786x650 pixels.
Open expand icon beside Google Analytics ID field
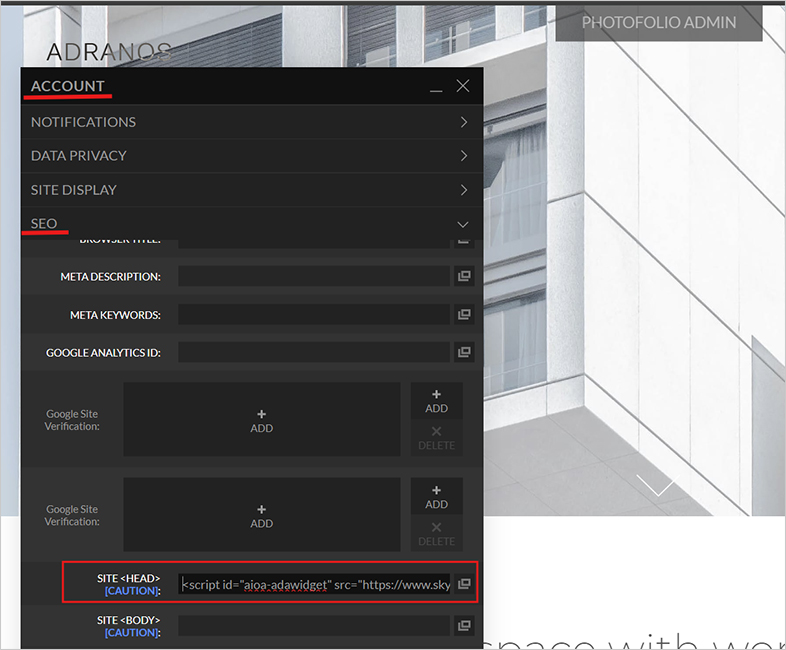(x=464, y=352)
